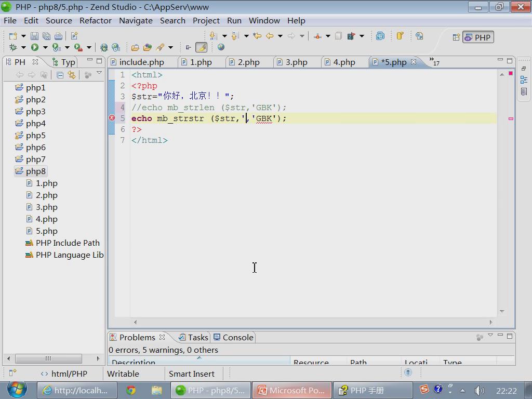Switch to the Type Hierarchy tab
The width and height of the screenshot is (532, 399).
pyautogui.click(x=64, y=62)
